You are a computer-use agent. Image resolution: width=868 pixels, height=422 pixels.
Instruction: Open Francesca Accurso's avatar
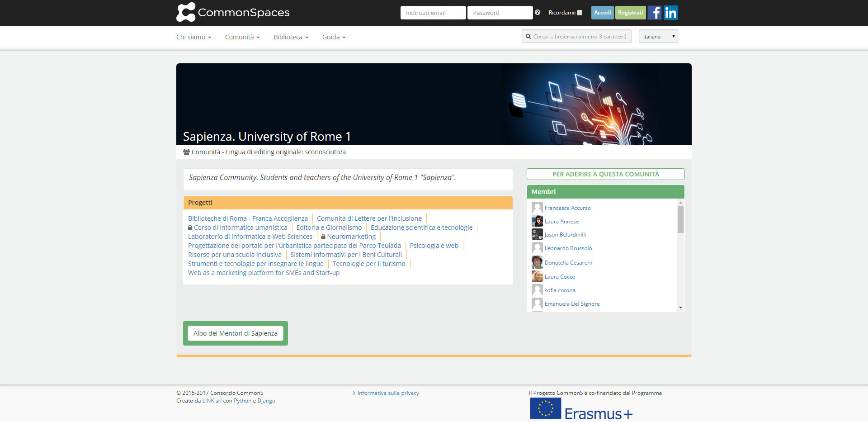[x=537, y=208]
